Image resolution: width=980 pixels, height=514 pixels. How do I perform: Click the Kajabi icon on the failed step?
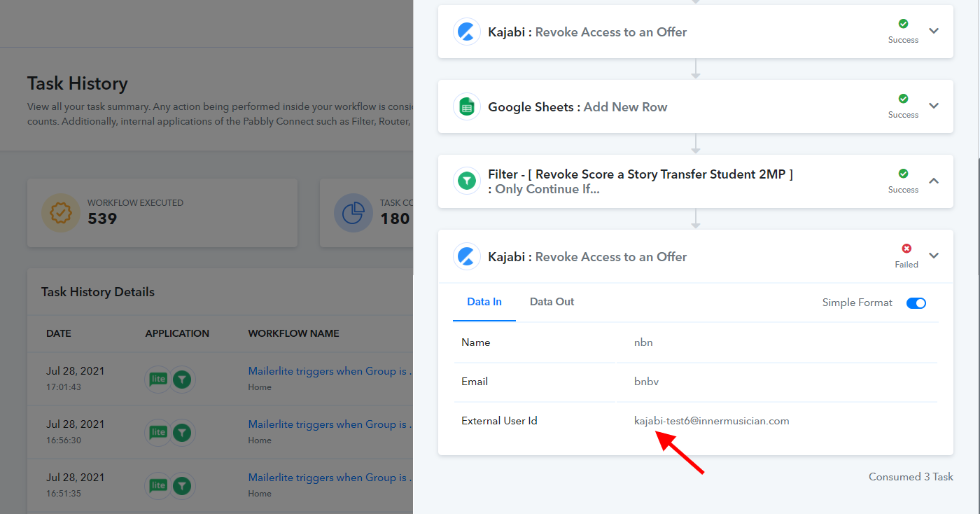(467, 256)
